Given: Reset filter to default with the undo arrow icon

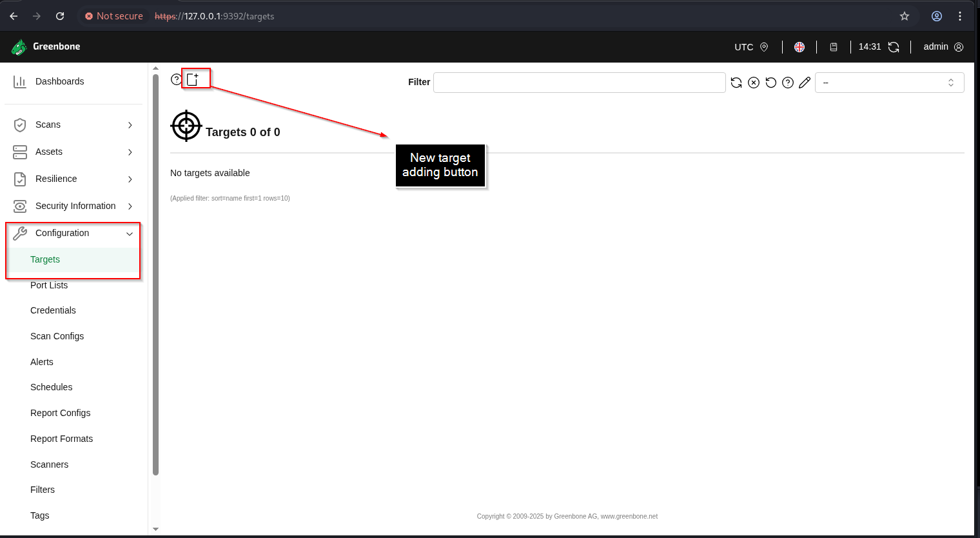Looking at the screenshot, I should 770,83.
